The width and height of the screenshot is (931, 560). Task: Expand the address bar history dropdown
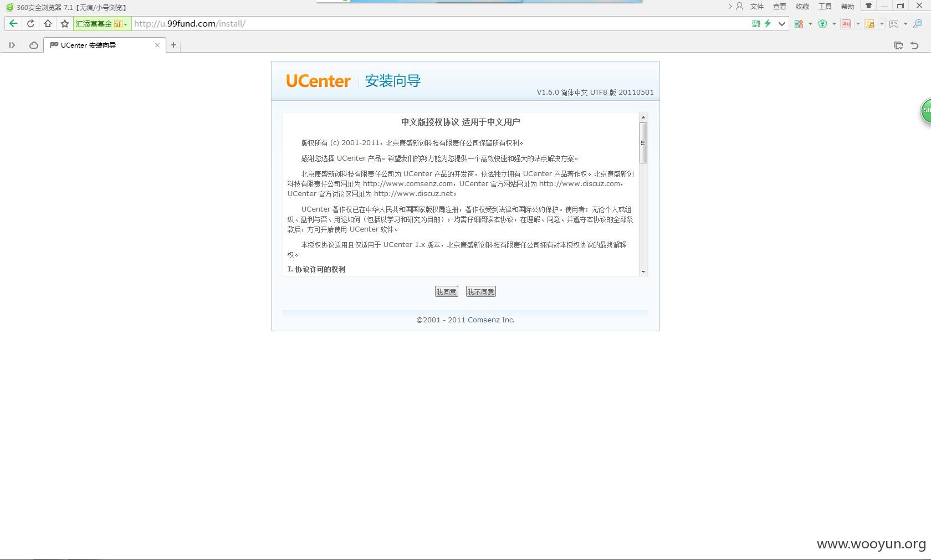coord(782,24)
